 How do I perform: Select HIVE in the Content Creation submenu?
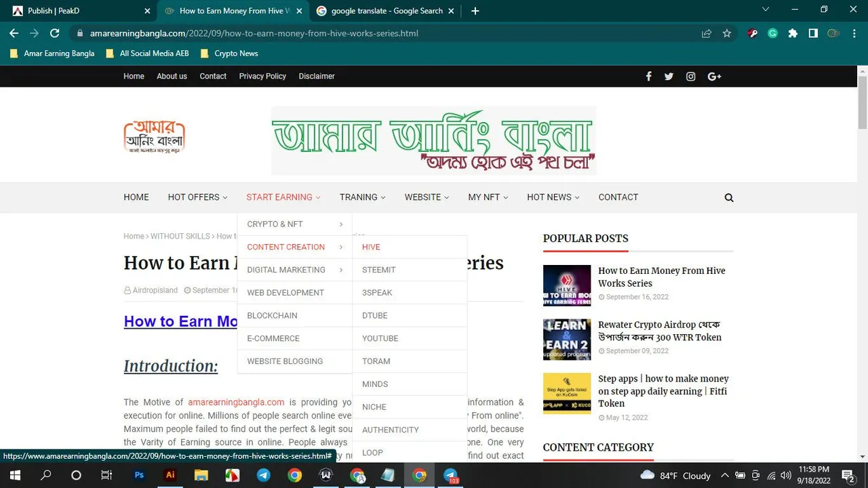coord(410,247)
